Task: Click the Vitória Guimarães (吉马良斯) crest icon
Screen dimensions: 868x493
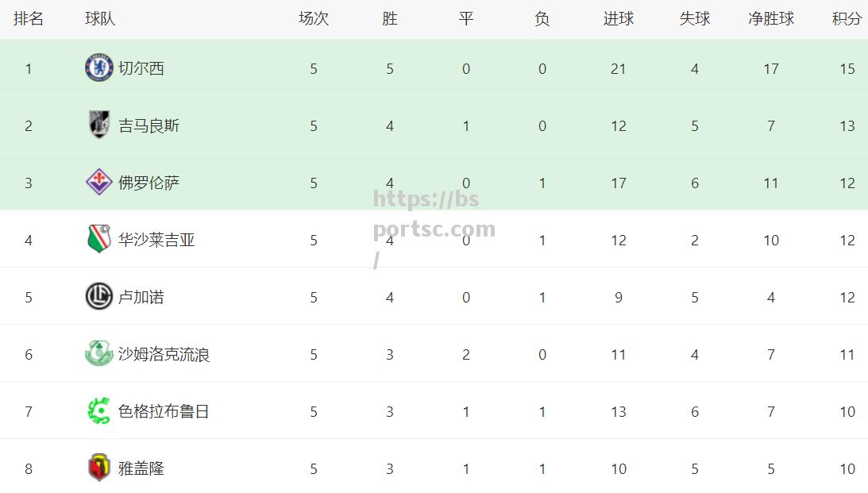Action: [99, 125]
